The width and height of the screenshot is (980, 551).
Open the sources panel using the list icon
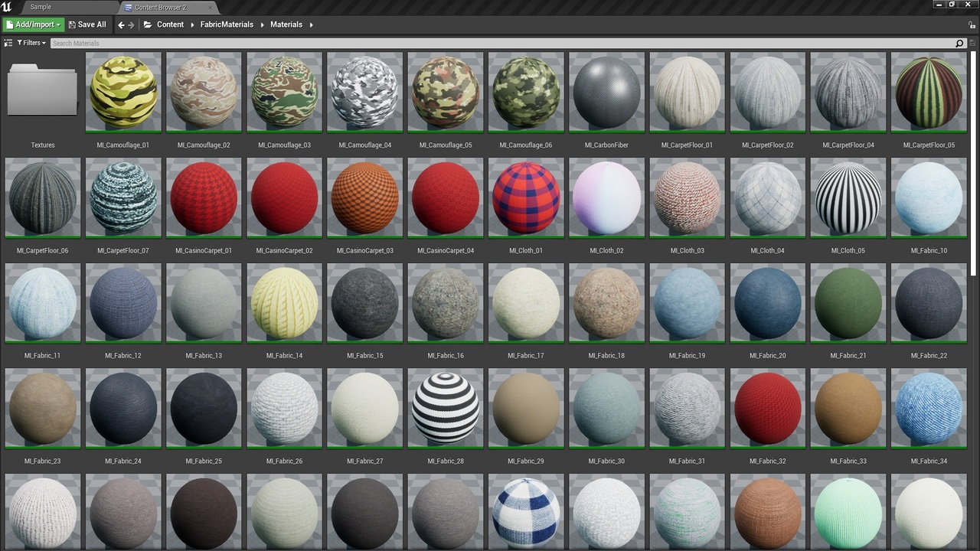[8, 42]
